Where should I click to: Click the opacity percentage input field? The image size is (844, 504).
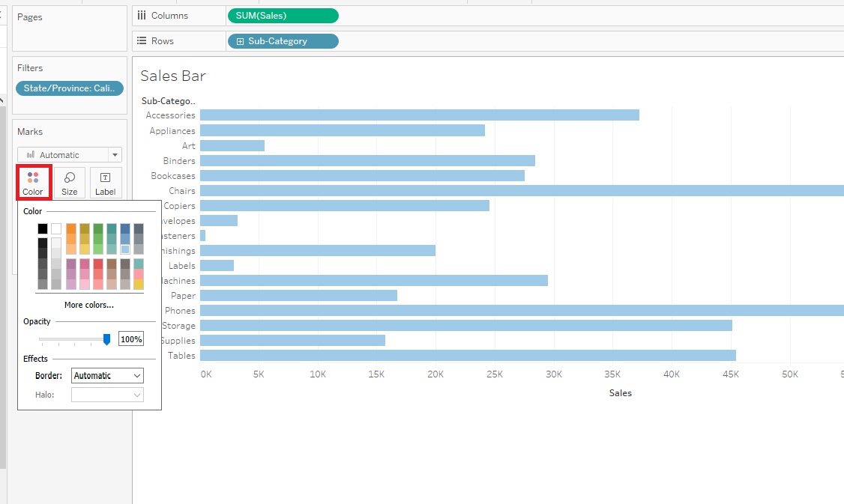(x=131, y=339)
